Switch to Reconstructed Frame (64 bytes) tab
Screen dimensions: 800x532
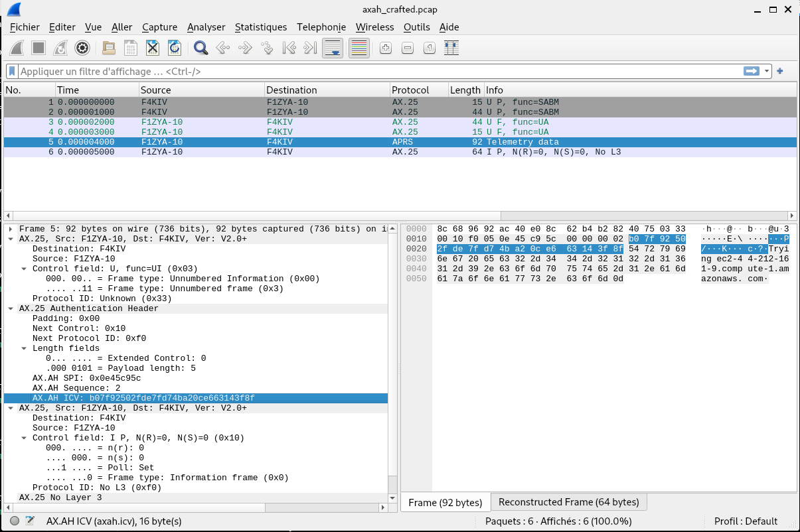coord(568,502)
